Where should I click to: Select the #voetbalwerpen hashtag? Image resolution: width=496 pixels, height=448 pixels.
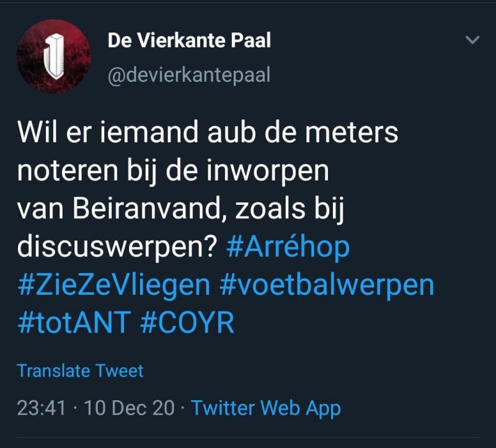pos(327,285)
